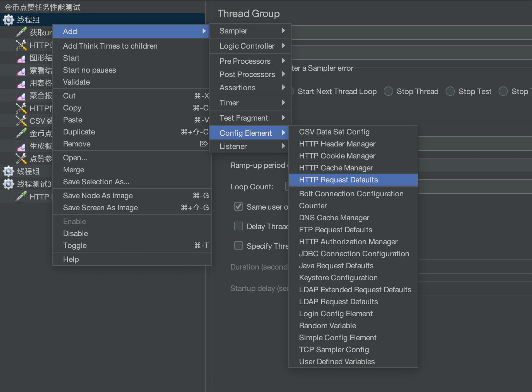Click the listener icon next to 生成概

point(21,146)
